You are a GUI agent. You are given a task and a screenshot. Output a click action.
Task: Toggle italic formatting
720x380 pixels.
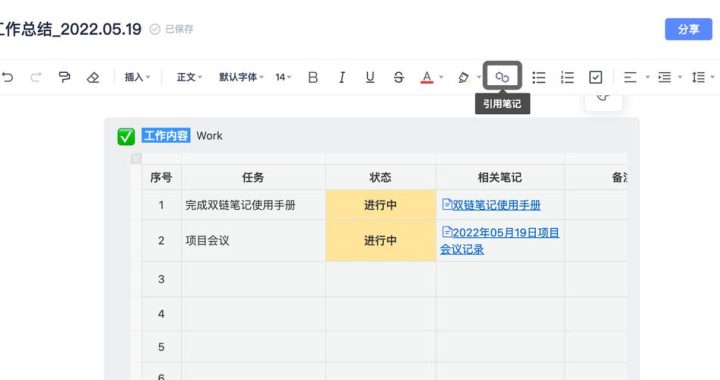click(342, 77)
